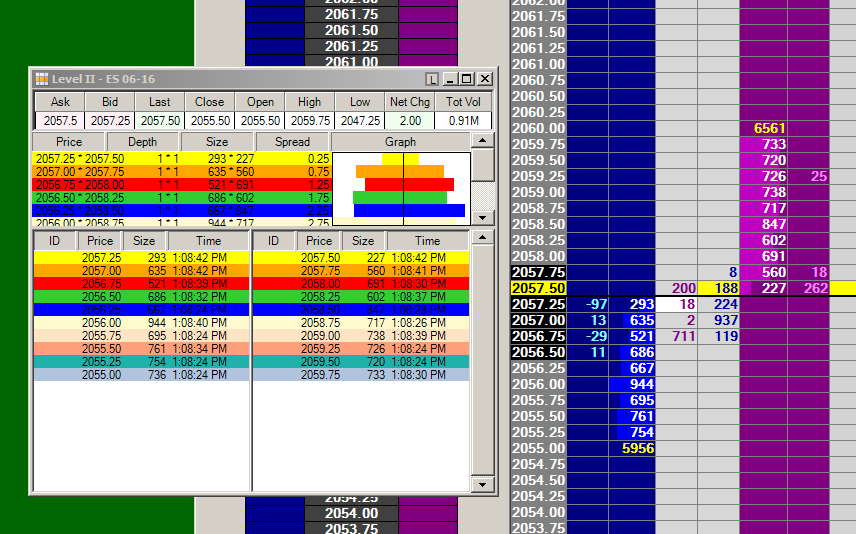
Task: Click the Net Chg column header
Action: click(410, 102)
